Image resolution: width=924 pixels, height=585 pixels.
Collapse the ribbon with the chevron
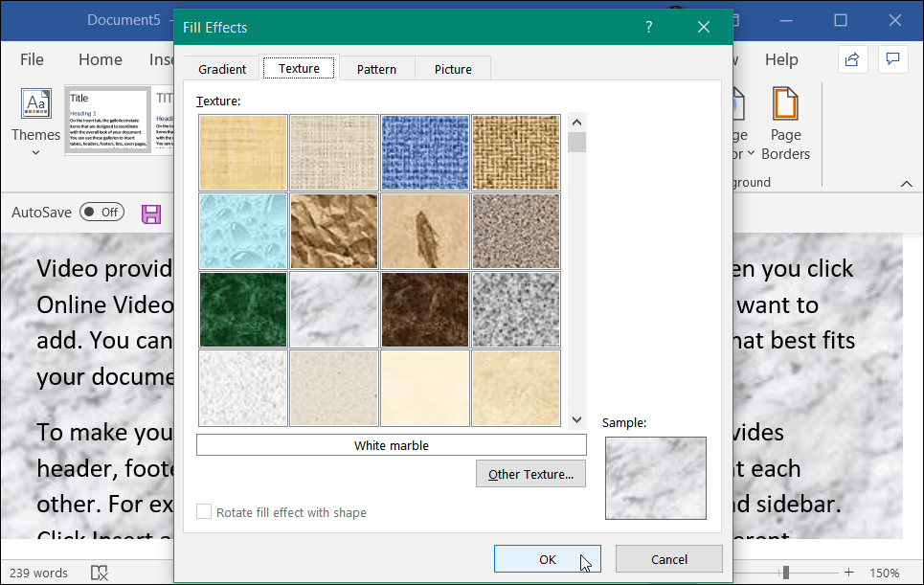(907, 184)
